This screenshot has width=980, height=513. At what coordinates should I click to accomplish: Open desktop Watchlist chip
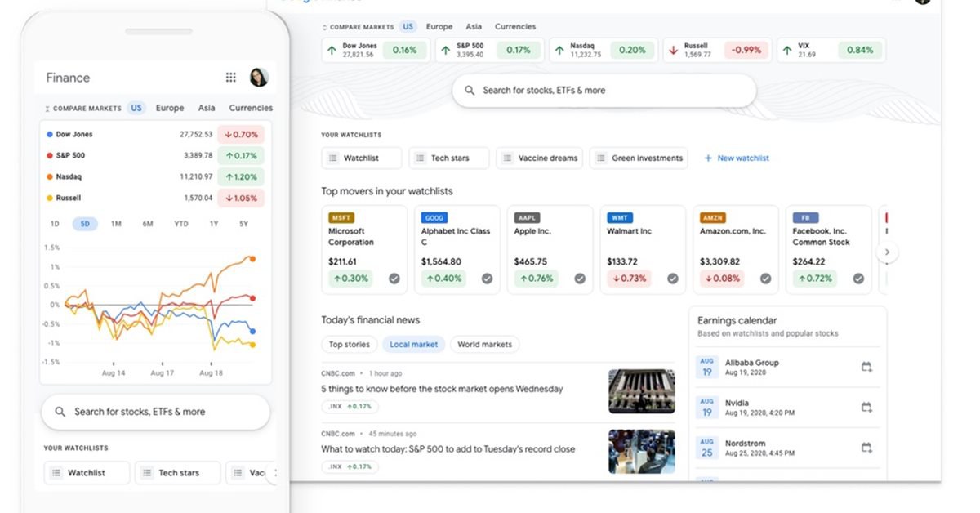tap(362, 158)
